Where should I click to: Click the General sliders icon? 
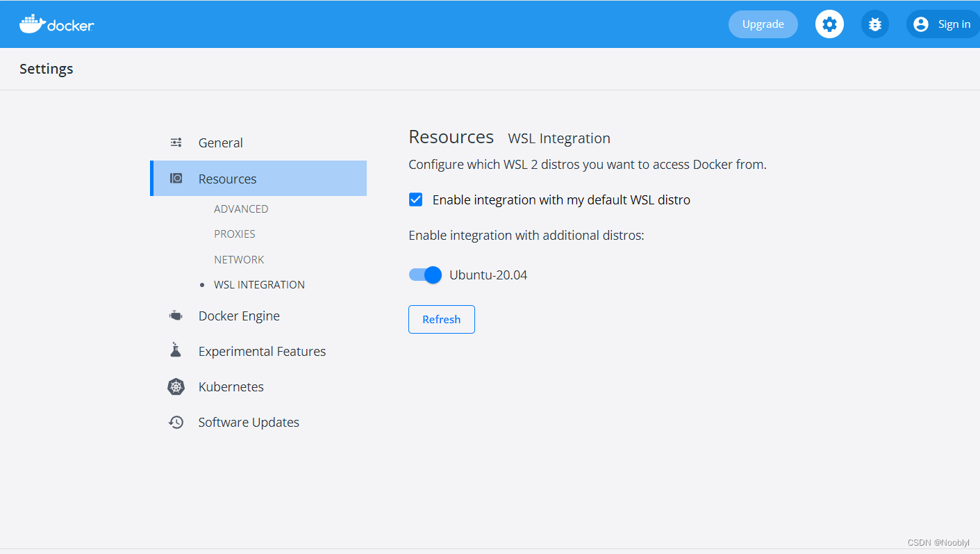pyautogui.click(x=176, y=142)
